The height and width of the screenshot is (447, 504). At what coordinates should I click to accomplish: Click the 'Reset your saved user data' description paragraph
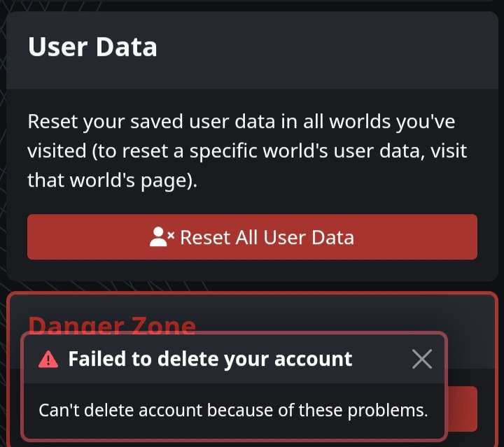tap(247, 150)
